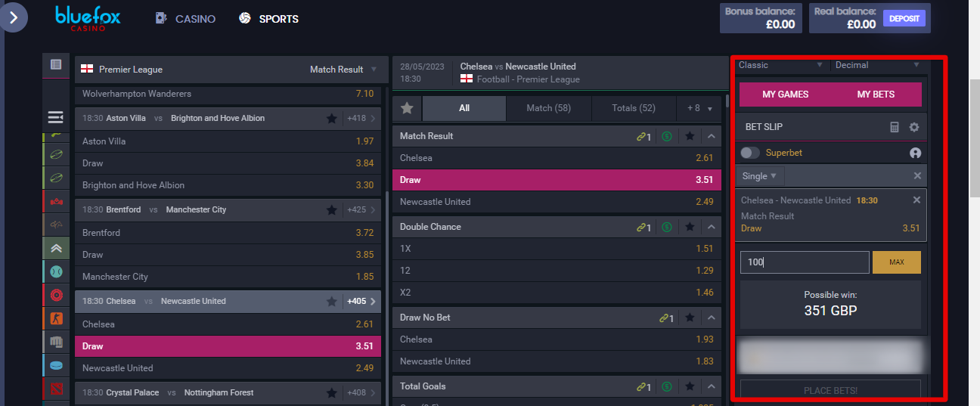The image size is (980, 406).
Task: Select the fist MMA icon in sidebar
Action: (56, 341)
